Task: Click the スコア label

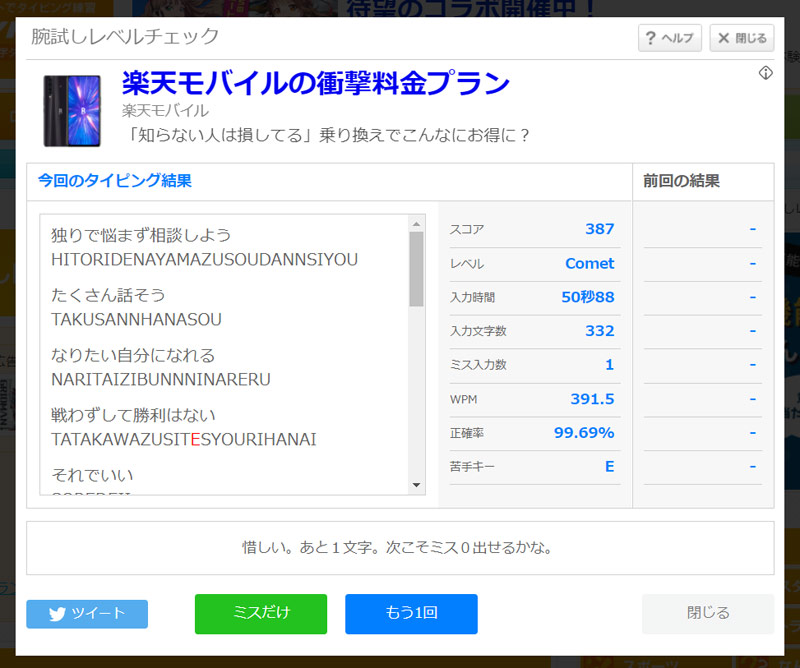Action: [x=466, y=230]
